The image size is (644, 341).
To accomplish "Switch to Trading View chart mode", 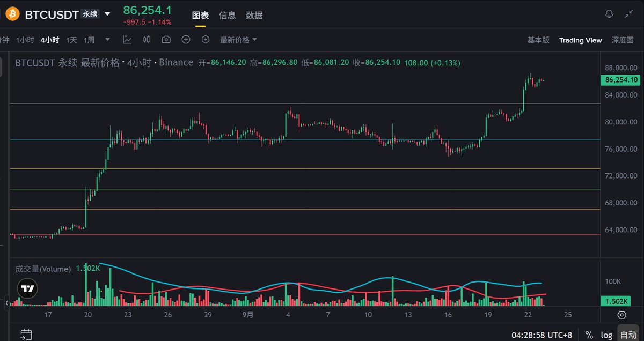I will pyautogui.click(x=581, y=40).
